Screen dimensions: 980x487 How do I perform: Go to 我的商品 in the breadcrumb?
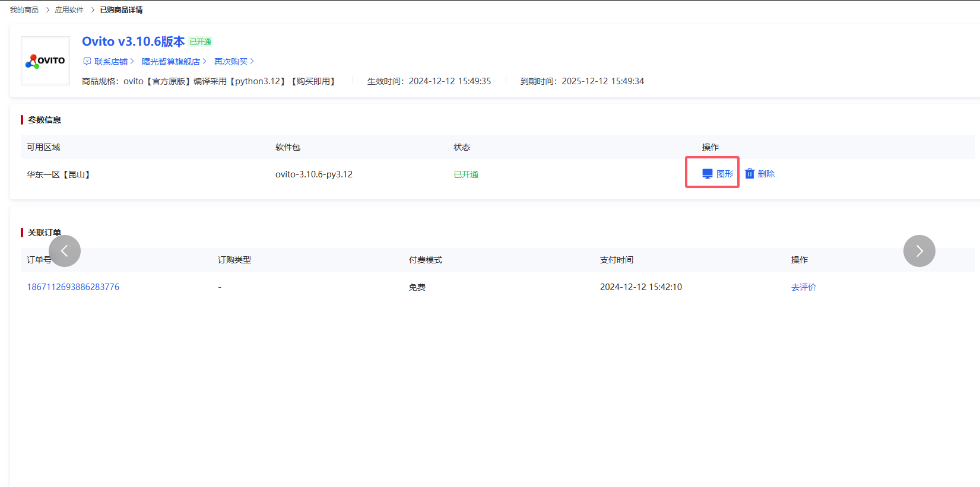pyautogui.click(x=24, y=10)
